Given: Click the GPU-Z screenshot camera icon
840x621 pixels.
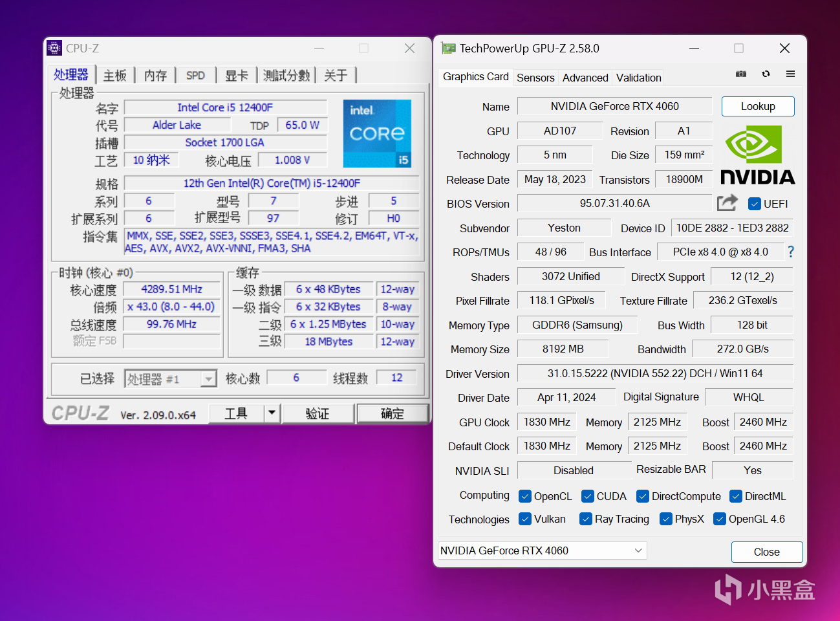Looking at the screenshot, I should click(x=741, y=74).
